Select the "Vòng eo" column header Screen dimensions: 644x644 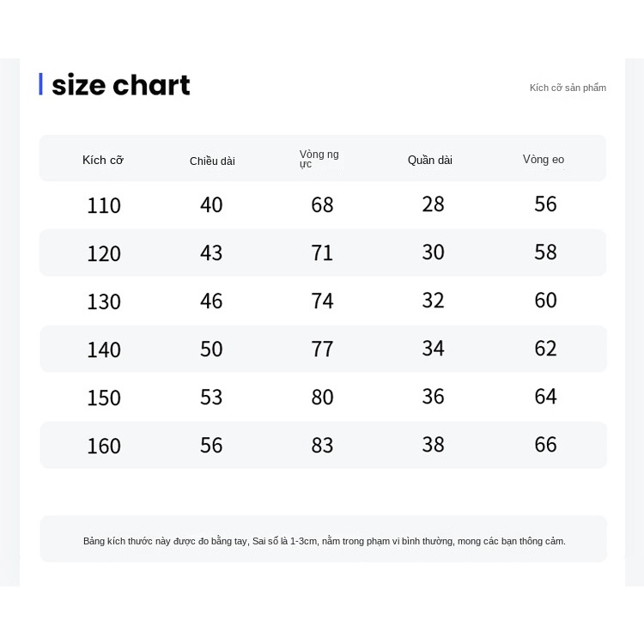544,159
